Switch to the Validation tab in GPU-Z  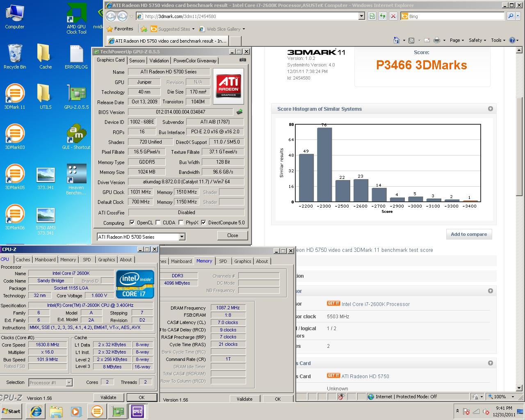pyautogui.click(x=159, y=60)
